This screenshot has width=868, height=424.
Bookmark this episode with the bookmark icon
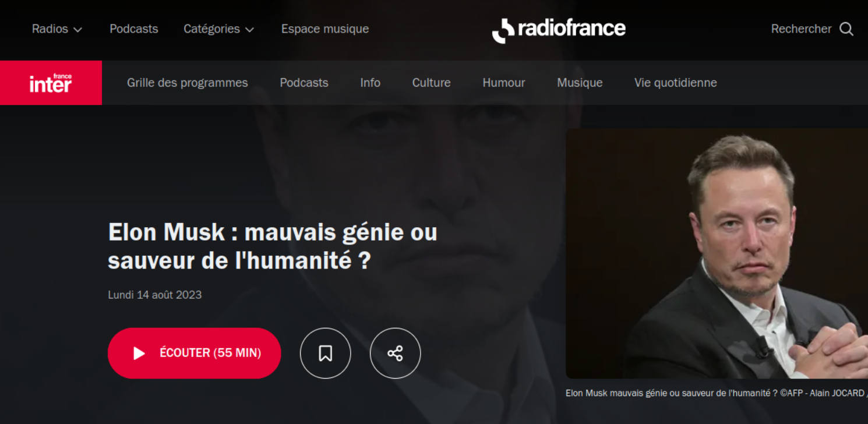coord(326,353)
